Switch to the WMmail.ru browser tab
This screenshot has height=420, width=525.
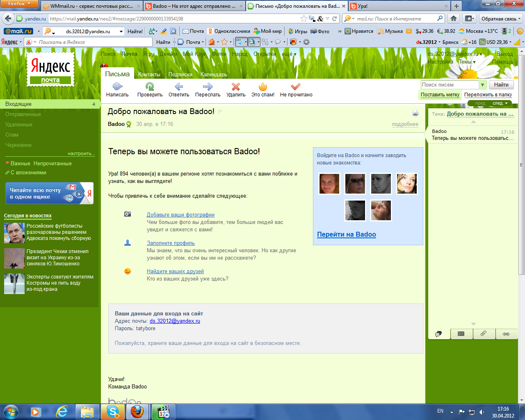pos(91,6)
